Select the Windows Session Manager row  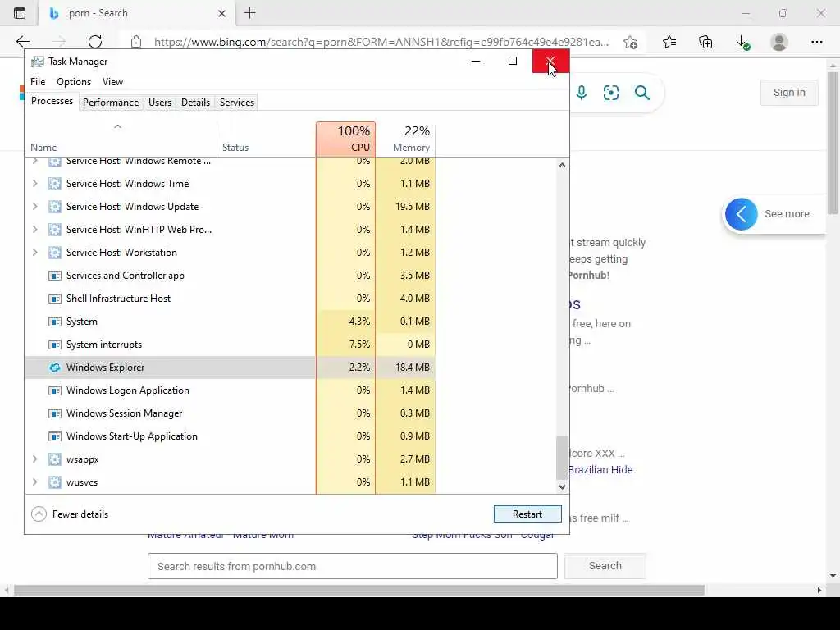point(231,413)
